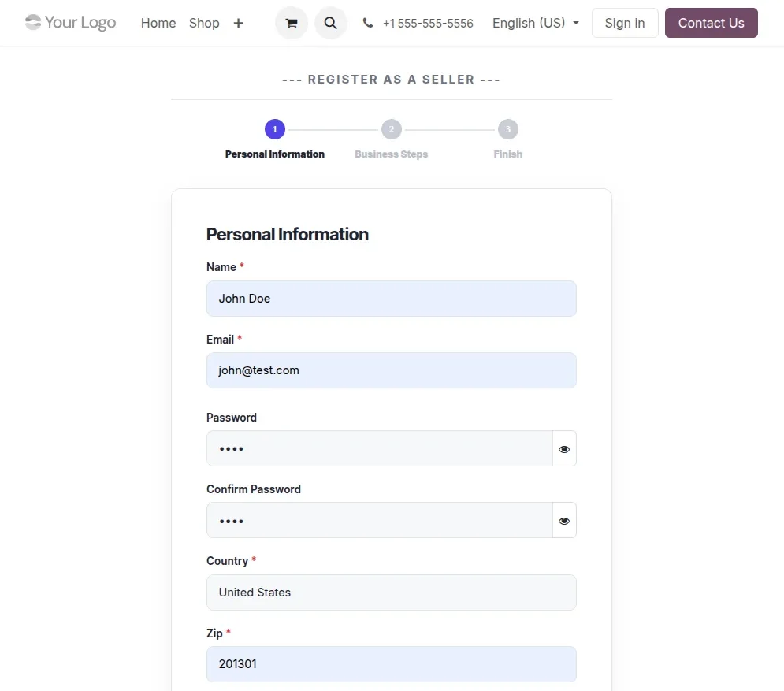Click the Password field label

(x=232, y=418)
